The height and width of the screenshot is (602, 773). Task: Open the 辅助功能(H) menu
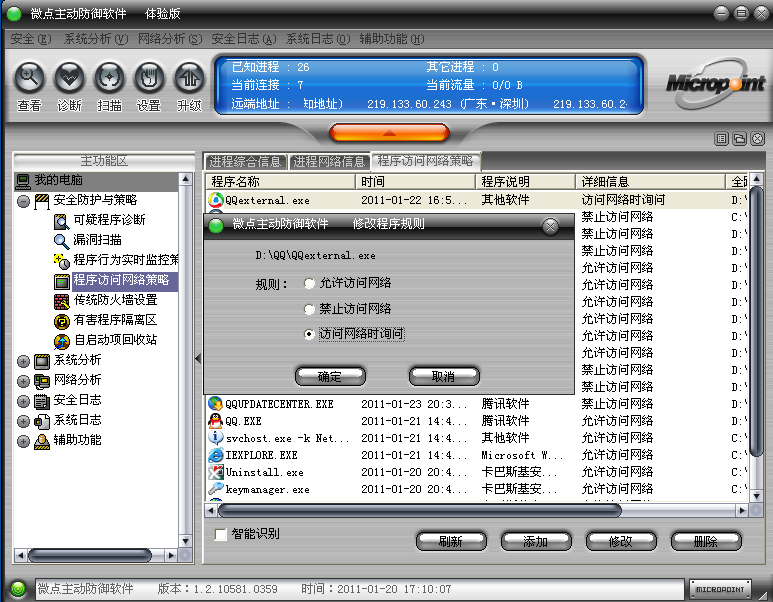click(391, 39)
